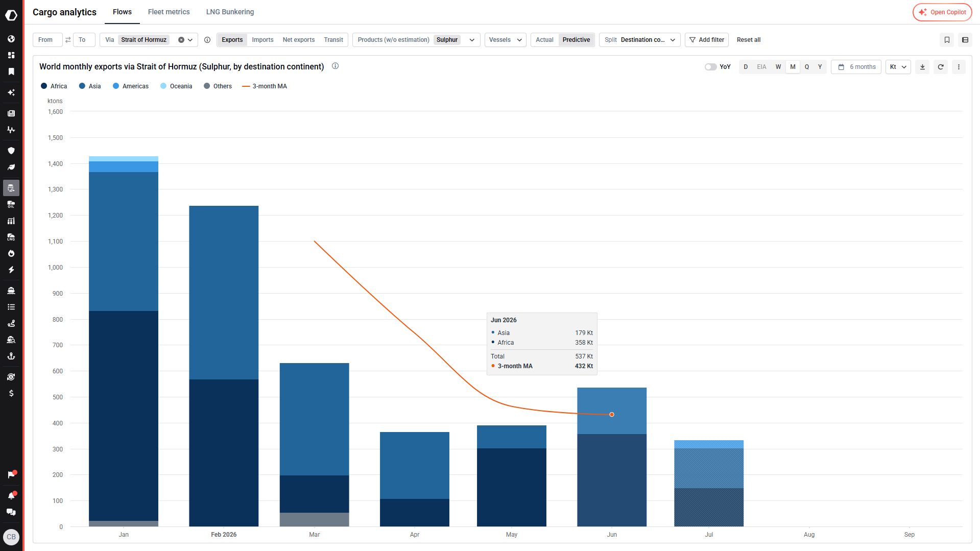Screen dimensions: 980x551
Task: Swap From and To locations
Action: point(68,40)
